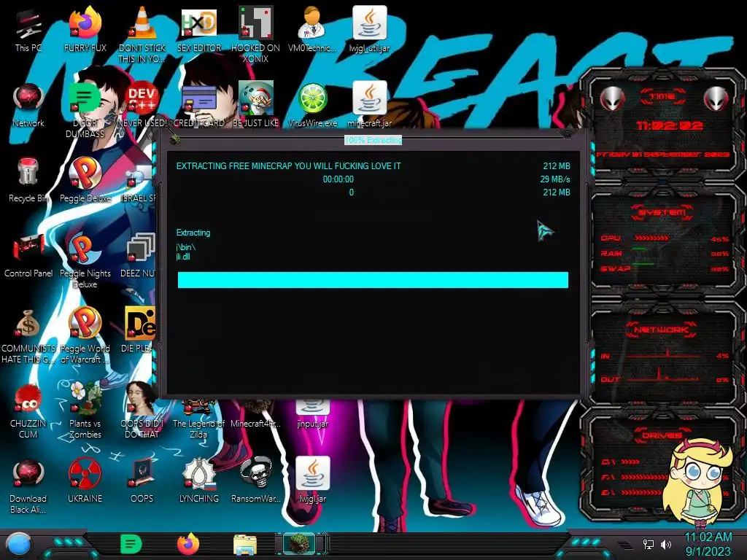The width and height of the screenshot is (747, 560).
Task: Click the jli.dll file name text
Action: coord(183,257)
